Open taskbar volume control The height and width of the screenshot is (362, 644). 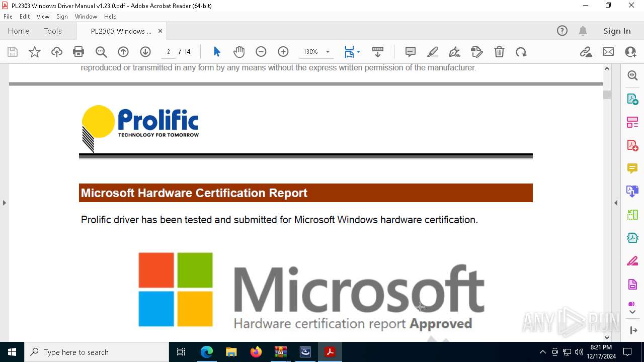coord(579,352)
